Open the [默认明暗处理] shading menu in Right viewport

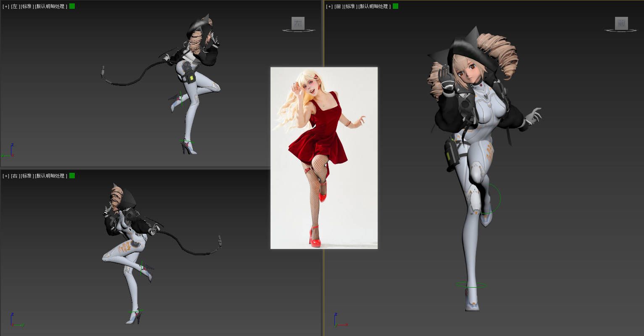pyautogui.click(x=51, y=176)
